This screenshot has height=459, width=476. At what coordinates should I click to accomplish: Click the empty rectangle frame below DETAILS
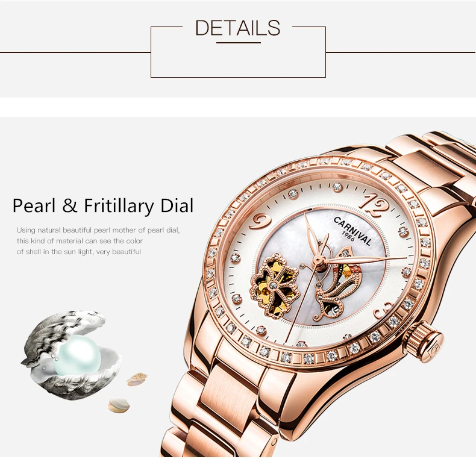coord(239,52)
